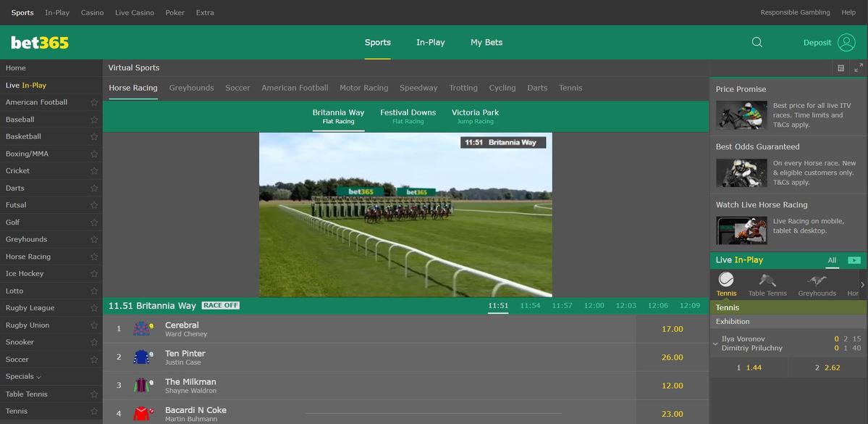Favorite Lotto with the star
868x424 pixels.
point(94,291)
